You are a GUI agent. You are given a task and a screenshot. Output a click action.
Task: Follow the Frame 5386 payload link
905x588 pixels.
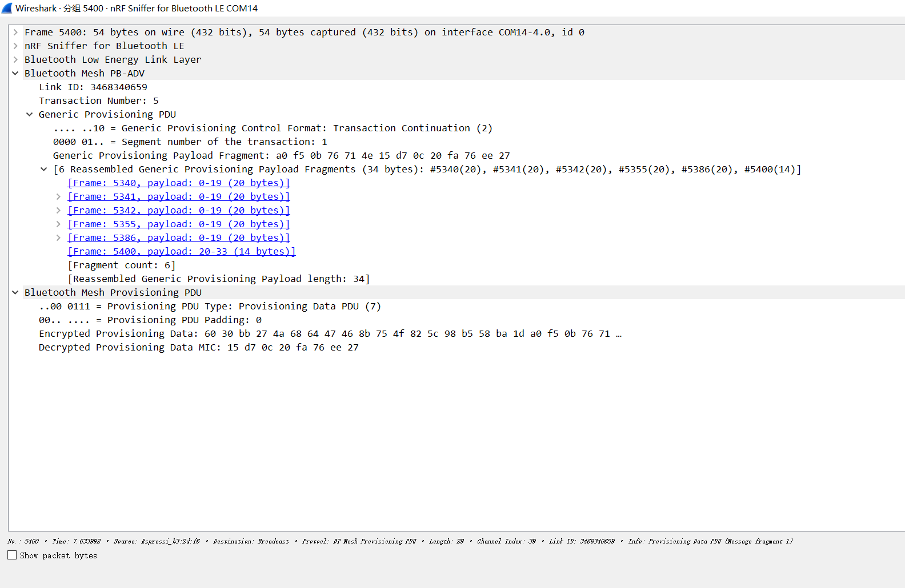178,238
